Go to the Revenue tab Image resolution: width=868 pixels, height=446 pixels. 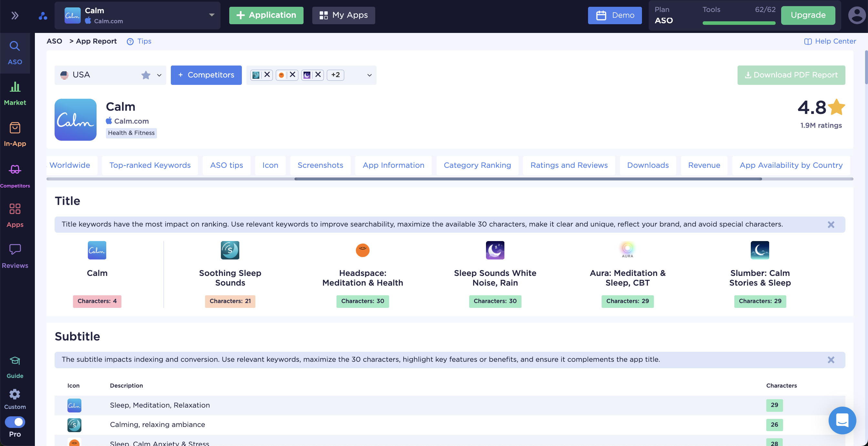coord(704,166)
